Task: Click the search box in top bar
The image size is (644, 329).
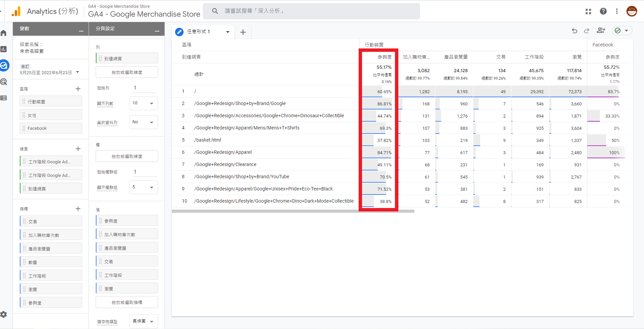Action: click(x=311, y=11)
